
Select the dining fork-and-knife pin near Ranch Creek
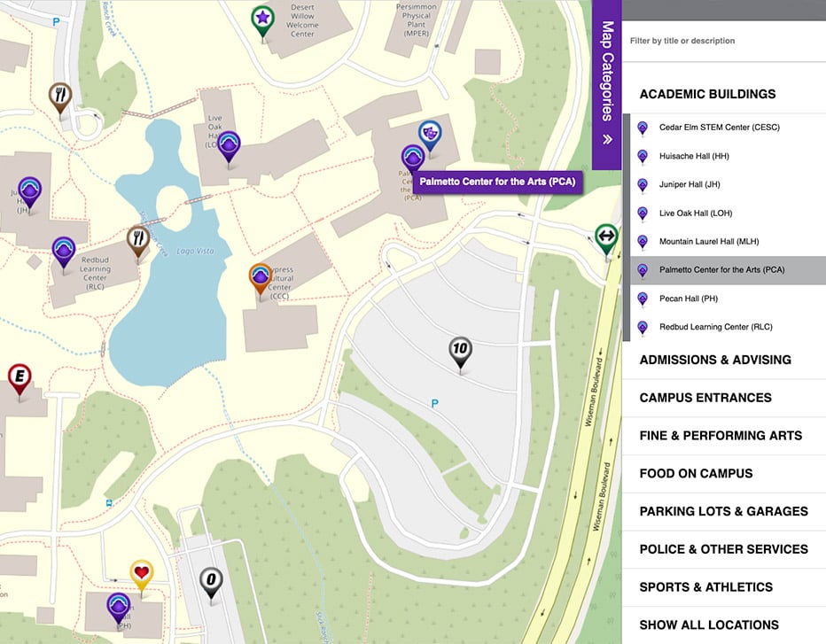point(59,91)
